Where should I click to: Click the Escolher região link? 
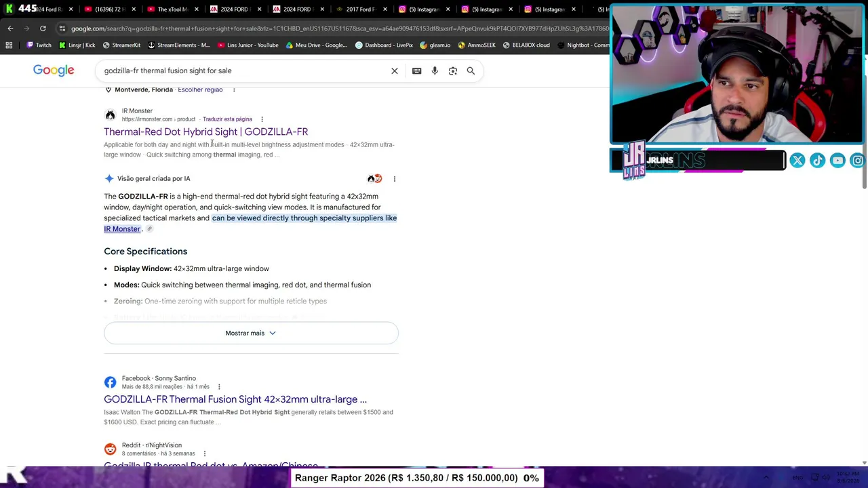click(200, 89)
